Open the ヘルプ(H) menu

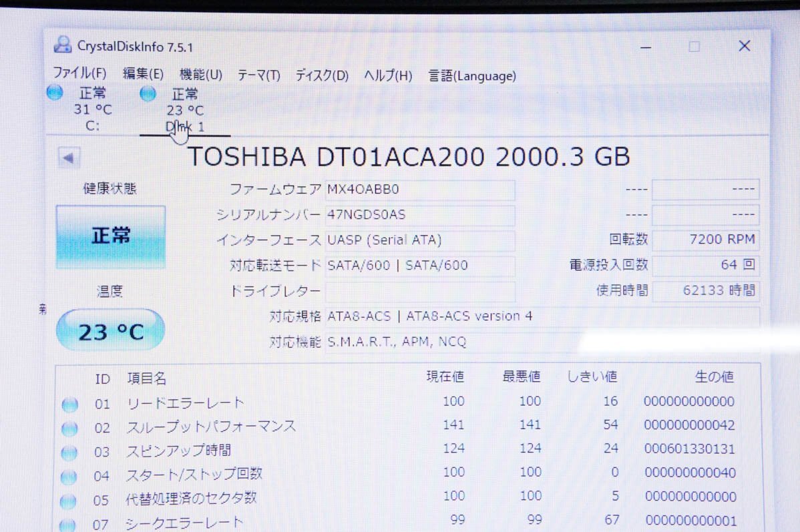(388, 76)
